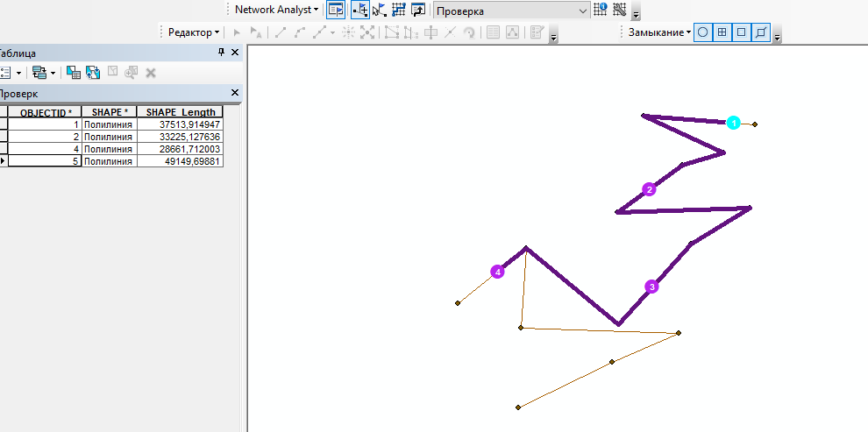This screenshot has width=868, height=432.
Task: Click purple stop marker 4 on map
Action: click(x=498, y=272)
